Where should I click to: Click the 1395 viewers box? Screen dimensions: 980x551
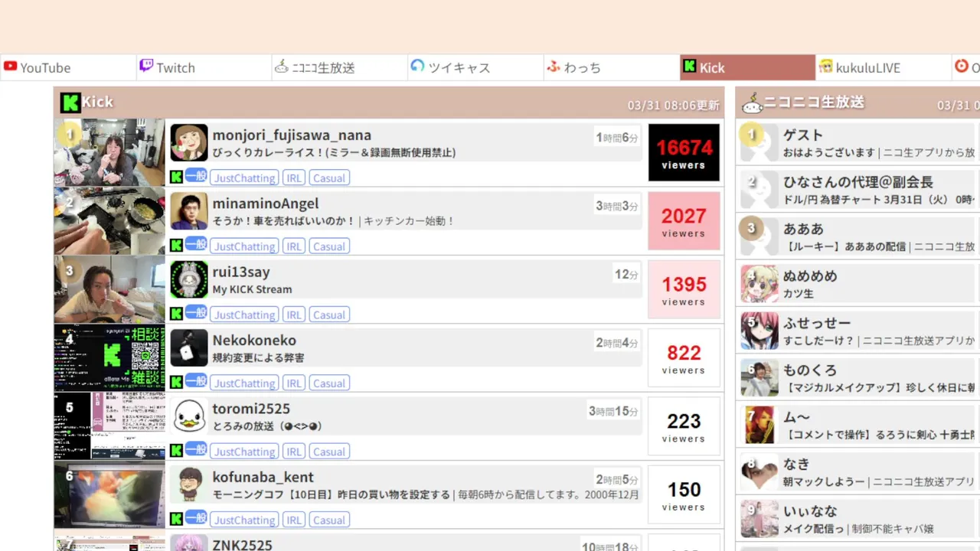(x=684, y=289)
